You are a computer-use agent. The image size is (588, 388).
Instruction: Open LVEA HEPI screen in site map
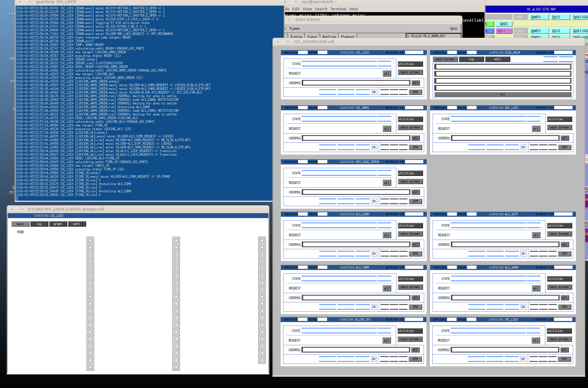[539, 17]
